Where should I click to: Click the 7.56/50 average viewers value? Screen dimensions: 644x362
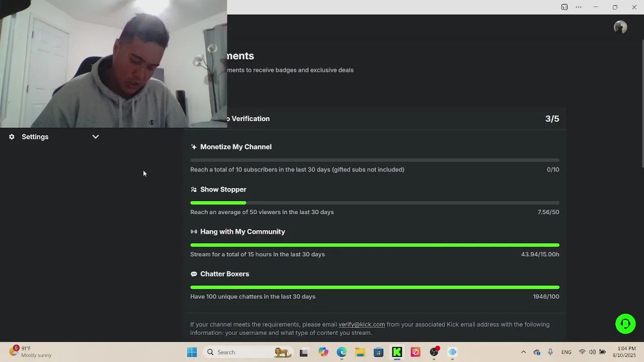coord(548,212)
